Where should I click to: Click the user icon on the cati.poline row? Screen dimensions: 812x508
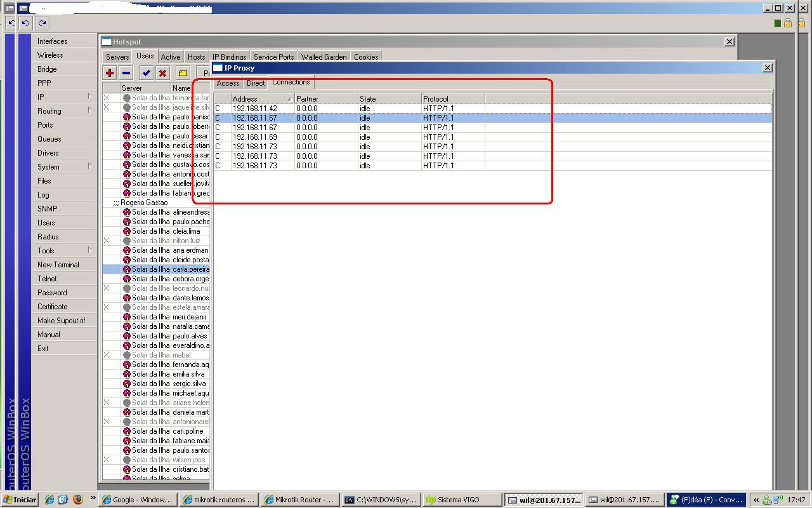(126, 431)
